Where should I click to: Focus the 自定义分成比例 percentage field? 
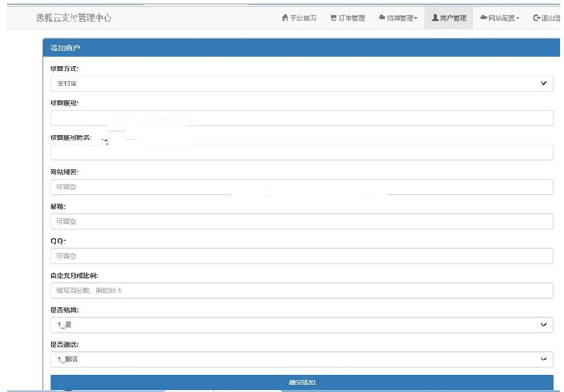tap(302, 291)
